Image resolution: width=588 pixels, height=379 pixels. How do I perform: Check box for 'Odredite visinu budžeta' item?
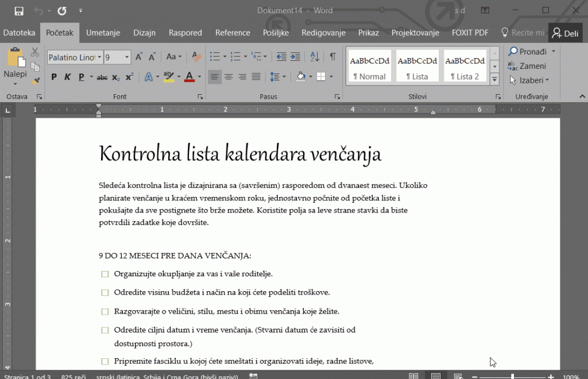[x=105, y=292]
